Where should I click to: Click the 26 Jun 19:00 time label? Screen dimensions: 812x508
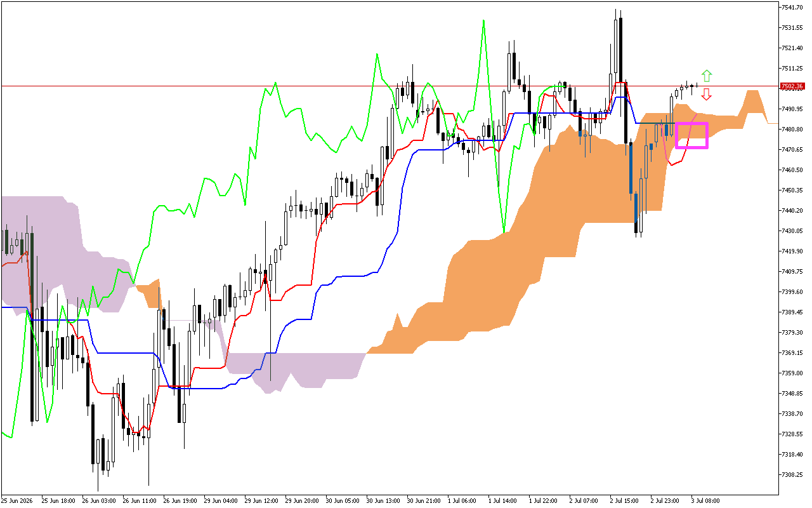click(x=180, y=500)
